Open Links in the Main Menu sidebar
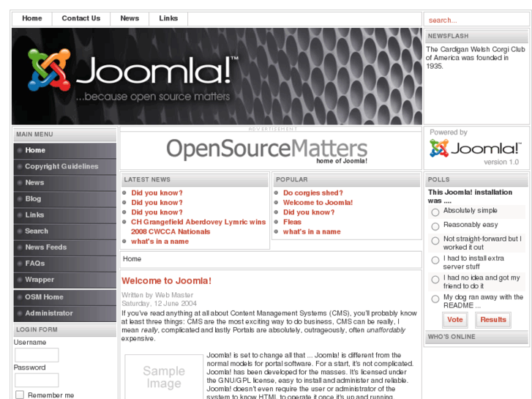The width and height of the screenshot is (532, 399). pos(65,215)
